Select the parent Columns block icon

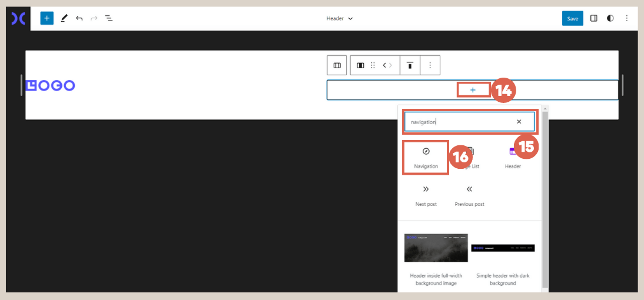337,65
